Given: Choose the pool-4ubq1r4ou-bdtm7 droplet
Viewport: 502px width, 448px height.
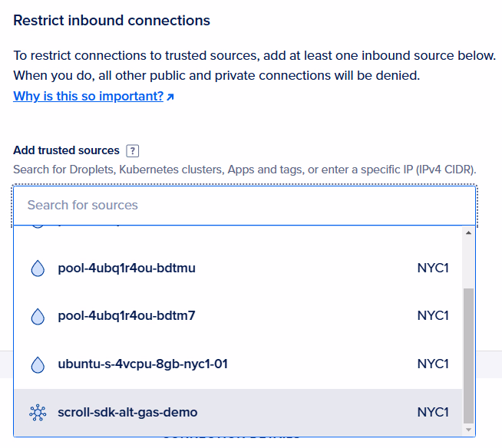Looking at the screenshot, I should 127,316.
